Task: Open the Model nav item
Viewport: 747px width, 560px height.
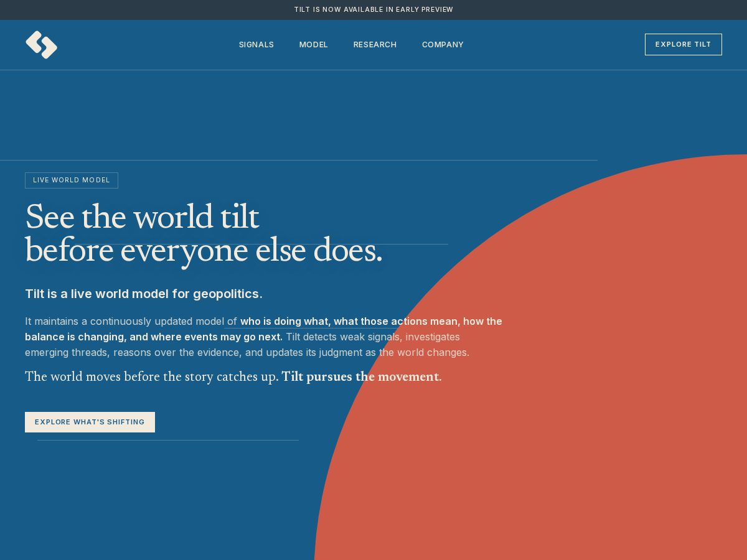Action: [x=313, y=45]
